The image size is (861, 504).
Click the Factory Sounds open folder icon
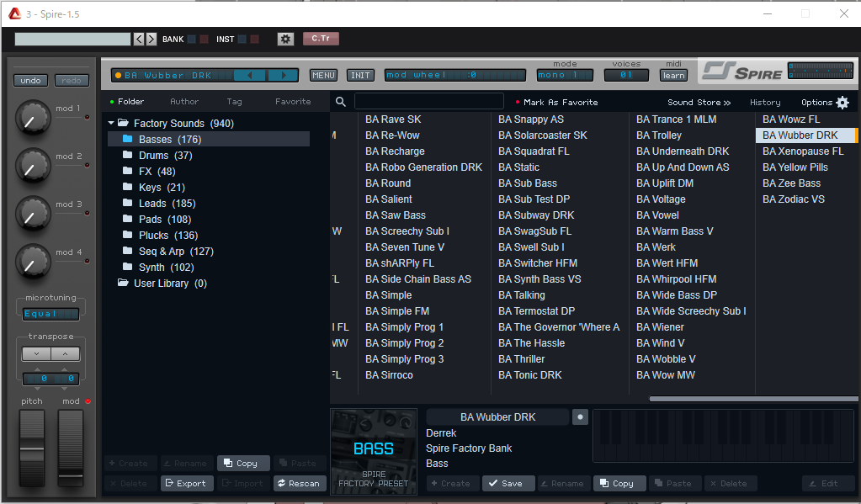click(x=123, y=123)
